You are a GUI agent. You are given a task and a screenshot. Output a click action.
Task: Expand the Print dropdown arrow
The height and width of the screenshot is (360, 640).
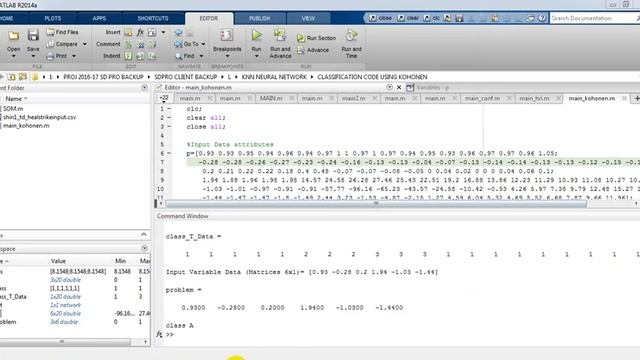pyautogui.click(x=74, y=56)
